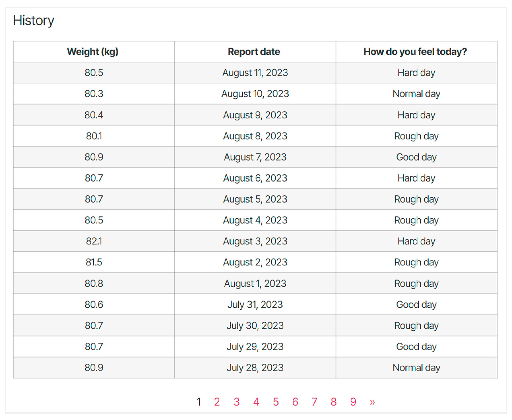Image resolution: width=512 pixels, height=420 pixels.
Task: Click the 82.1 weight value
Action: click(94, 241)
